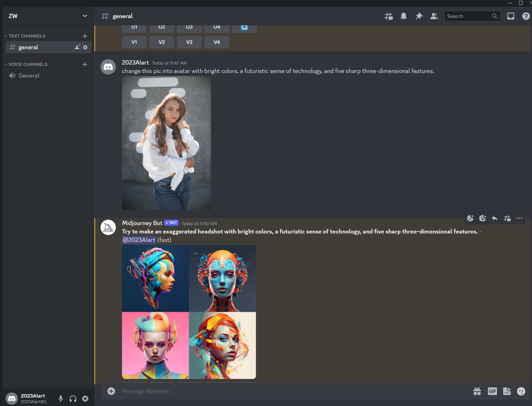Click the BOT verified tag
This screenshot has width=532, height=406.
point(171,223)
